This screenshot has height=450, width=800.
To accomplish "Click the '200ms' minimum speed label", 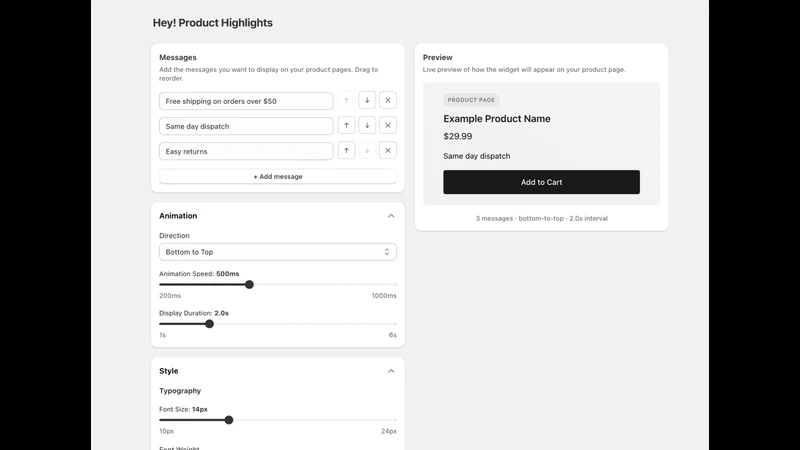I will point(170,296).
